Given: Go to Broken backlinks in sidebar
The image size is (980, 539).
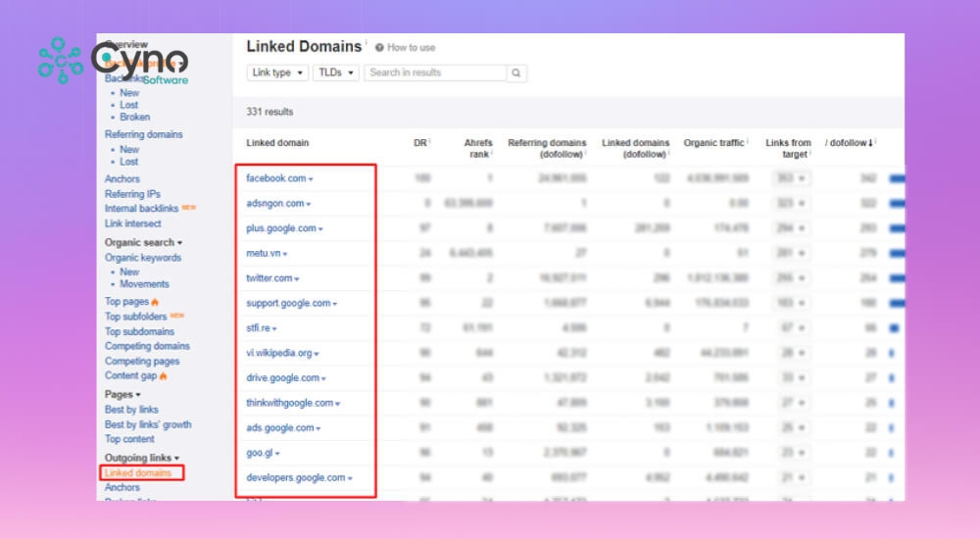Looking at the screenshot, I should (134, 117).
